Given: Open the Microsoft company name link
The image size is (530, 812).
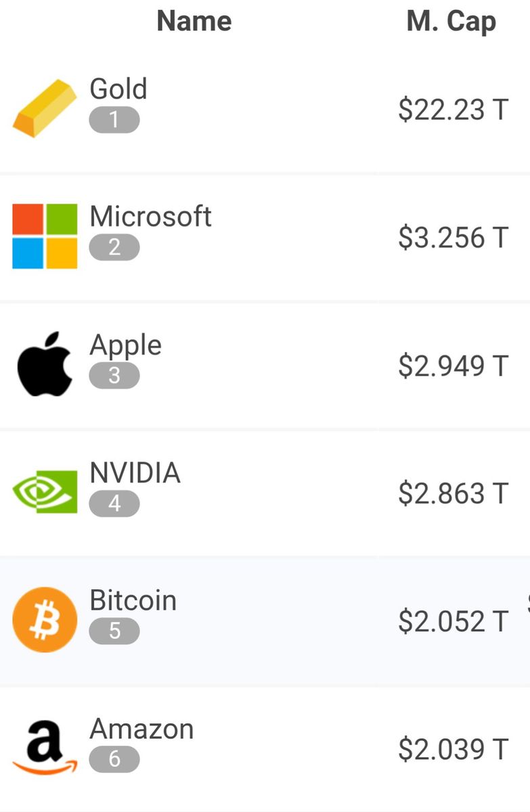Looking at the screenshot, I should click(150, 217).
